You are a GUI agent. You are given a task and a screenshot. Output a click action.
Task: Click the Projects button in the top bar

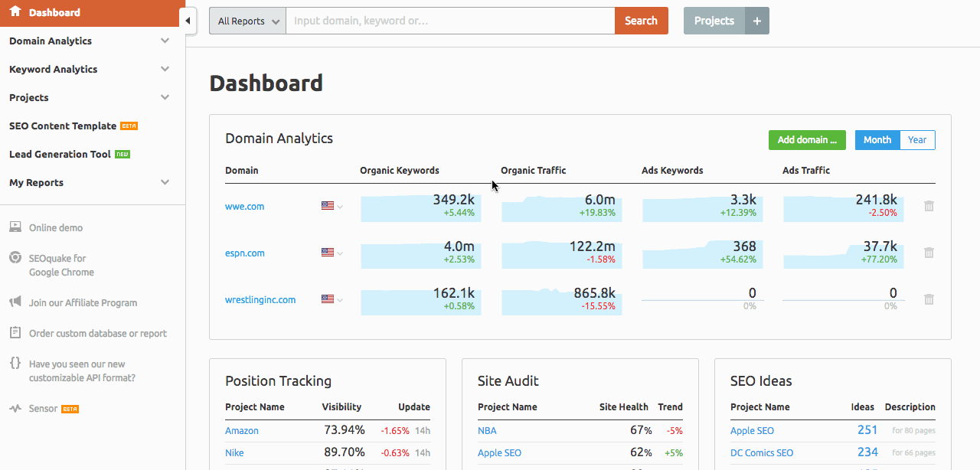pos(714,21)
